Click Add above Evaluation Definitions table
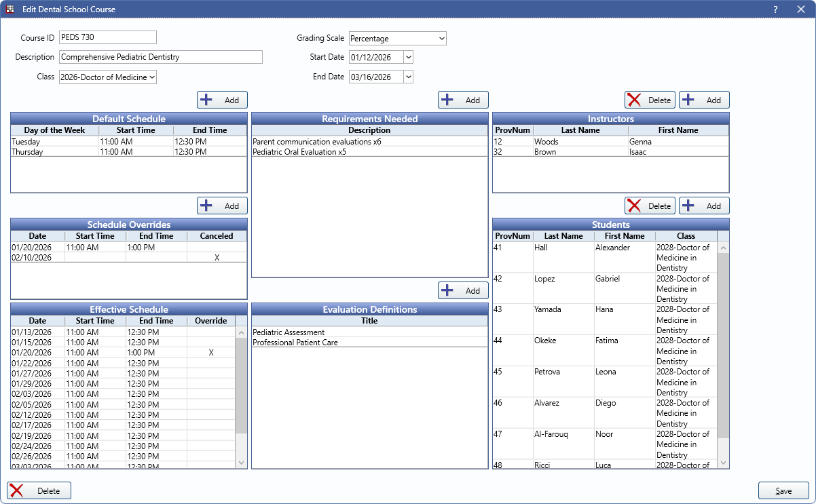Image resolution: width=816 pixels, height=504 pixels. [463, 290]
